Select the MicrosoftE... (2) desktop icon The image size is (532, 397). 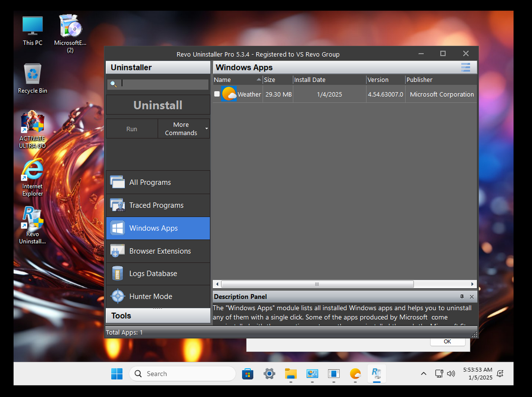pos(70,34)
